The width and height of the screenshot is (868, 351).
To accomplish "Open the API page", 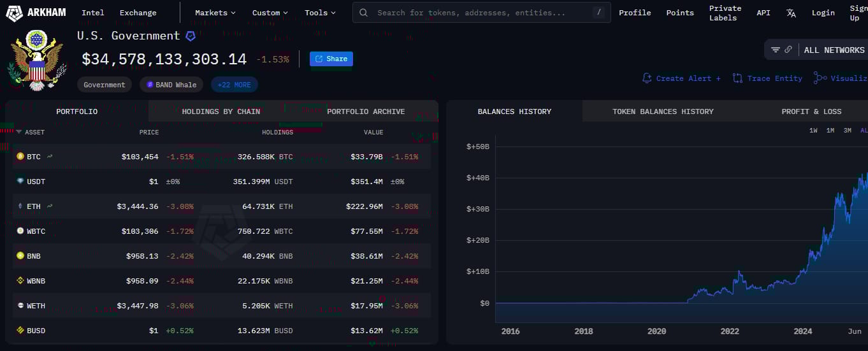I will coord(763,13).
